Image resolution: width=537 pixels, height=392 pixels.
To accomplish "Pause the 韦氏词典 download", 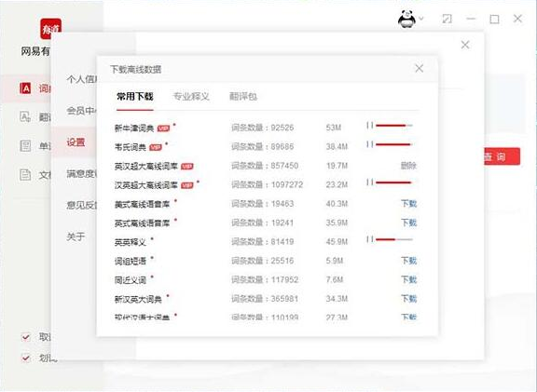I will (369, 144).
